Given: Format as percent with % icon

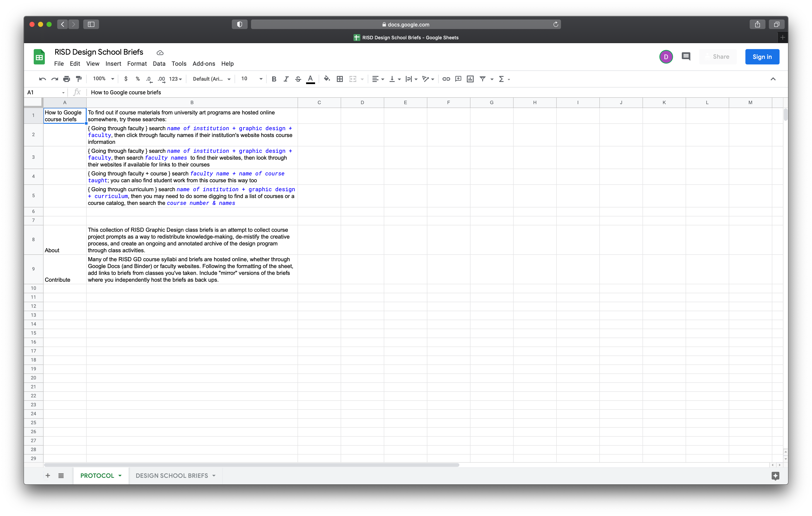Looking at the screenshot, I should [x=138, y=79].
